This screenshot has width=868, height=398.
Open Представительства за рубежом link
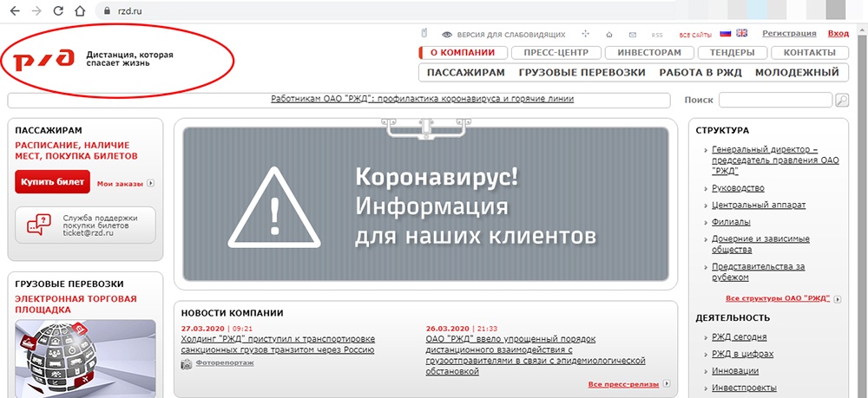coord(759,271)
